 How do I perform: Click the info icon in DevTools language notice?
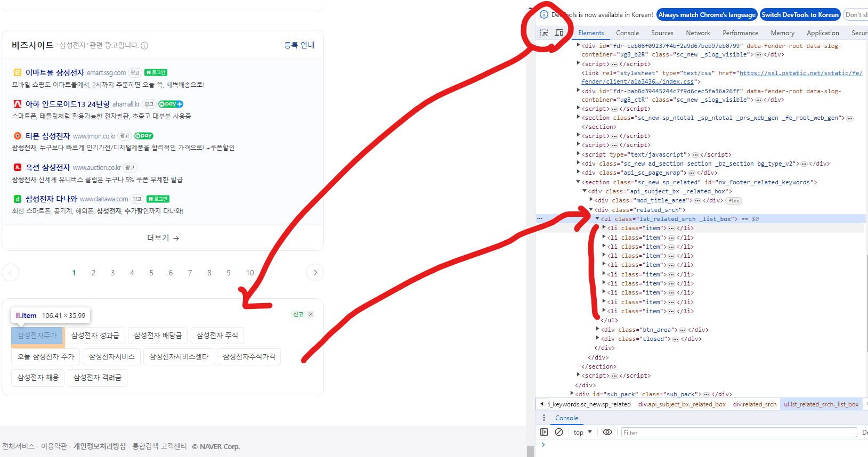point(544,15)
